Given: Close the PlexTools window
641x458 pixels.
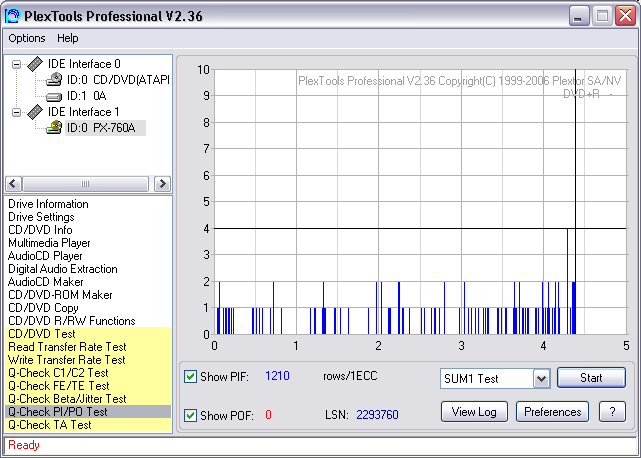Looking at the screenshot, I should pos(625,16).
